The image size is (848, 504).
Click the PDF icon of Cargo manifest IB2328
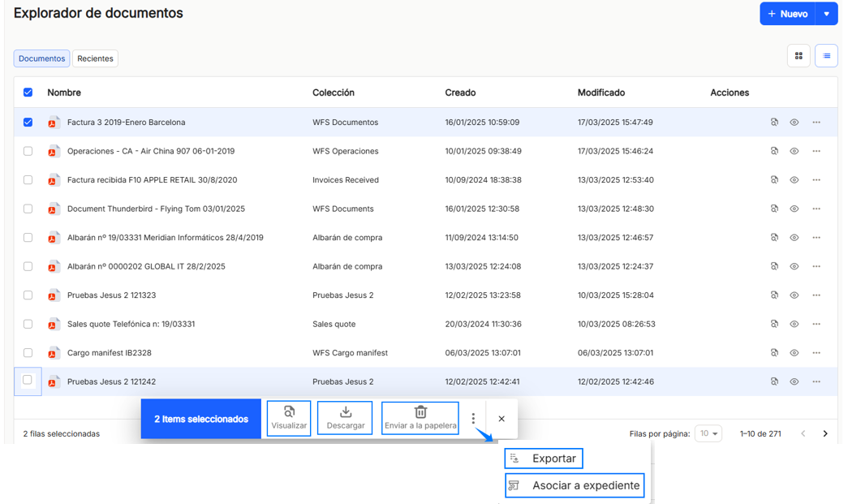pos(53,353)
